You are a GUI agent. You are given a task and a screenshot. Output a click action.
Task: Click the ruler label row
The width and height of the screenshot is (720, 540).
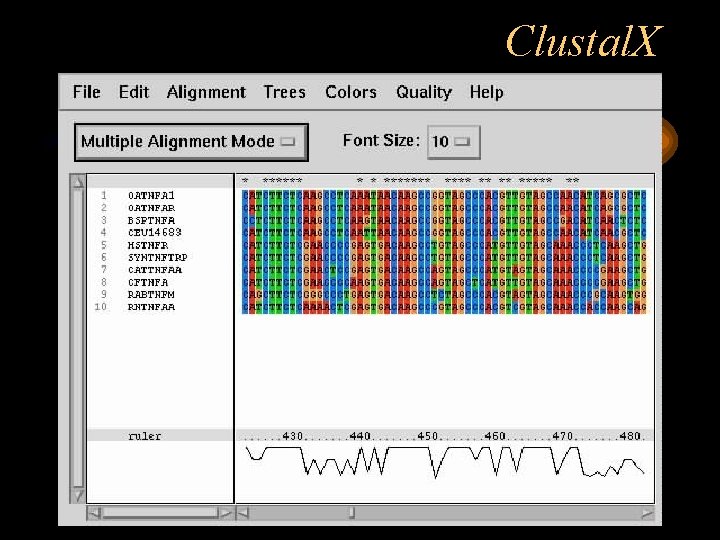click(x=160, y=435)
